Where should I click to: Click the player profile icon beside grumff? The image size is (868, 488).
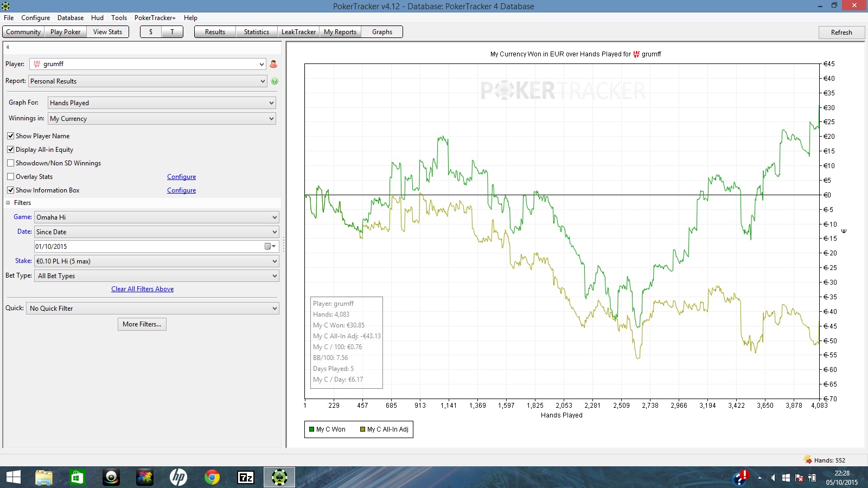click(x=273, y=64)
